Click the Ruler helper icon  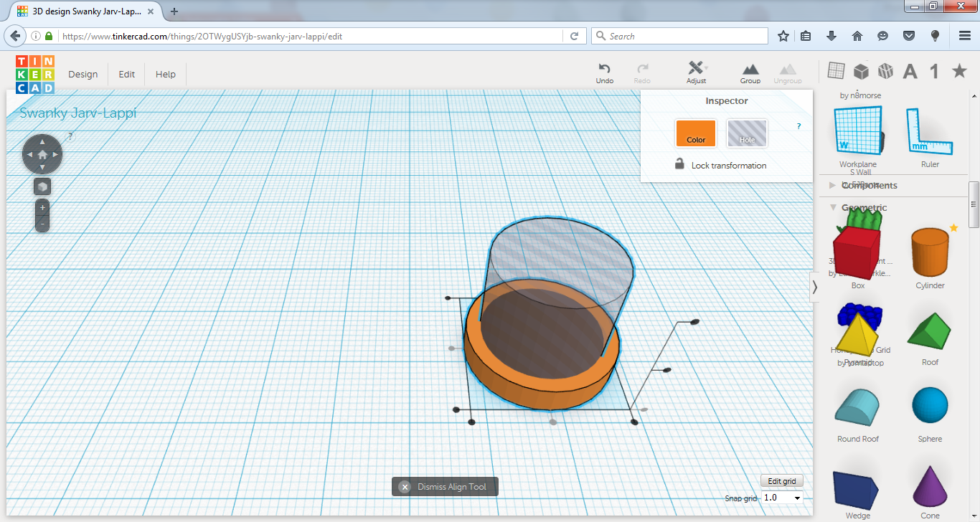coord(930,131)
